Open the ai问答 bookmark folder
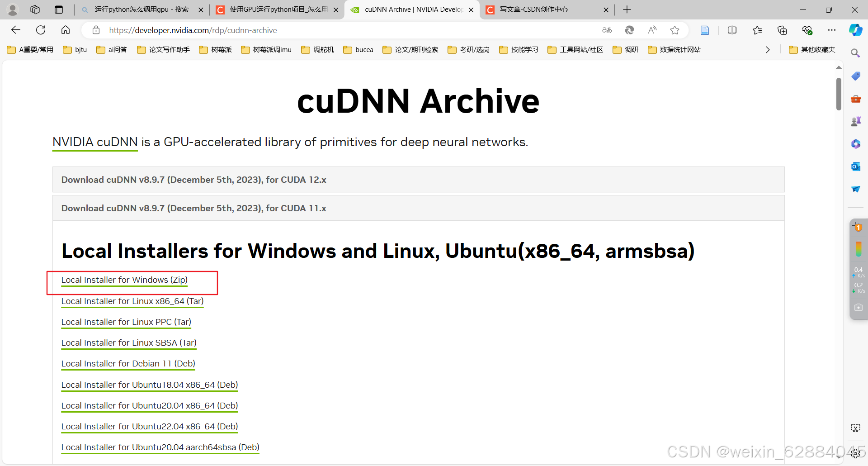Viewport: 868px width, 466px height. click(x=112, y=50)
